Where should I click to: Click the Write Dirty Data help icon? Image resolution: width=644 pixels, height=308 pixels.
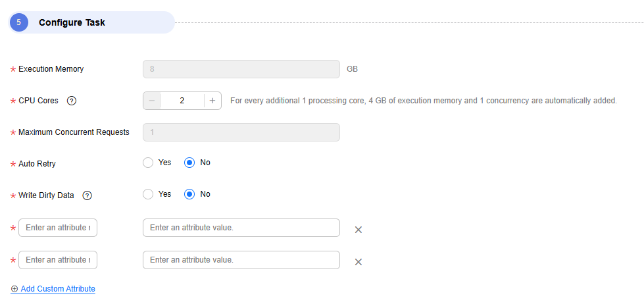pyautogui.click(x=87, y=195)
